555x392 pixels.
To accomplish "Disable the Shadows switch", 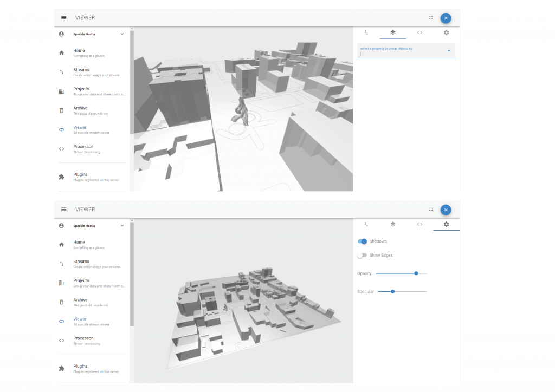I will [x=363, y=241].
